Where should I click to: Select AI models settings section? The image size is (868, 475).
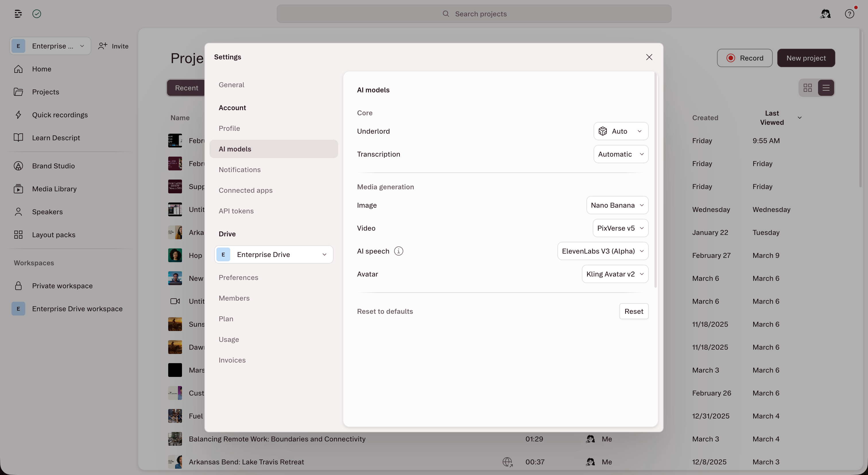pos(274,149)
